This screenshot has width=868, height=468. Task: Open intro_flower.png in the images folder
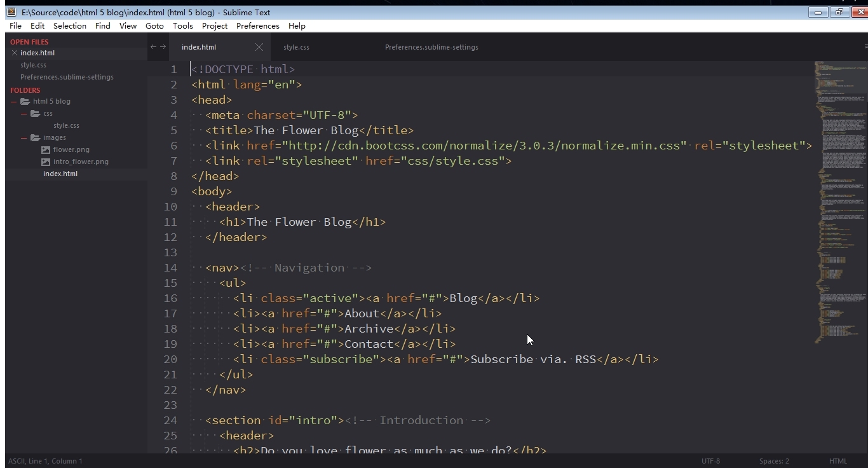[81, 162]
